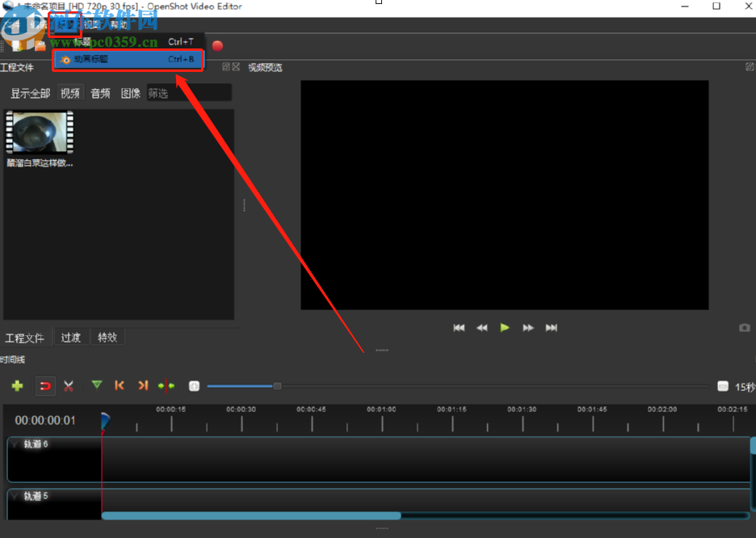Click the 15秒 zoom label
Screen dimensions: 756x538
[x=745, y=387]
